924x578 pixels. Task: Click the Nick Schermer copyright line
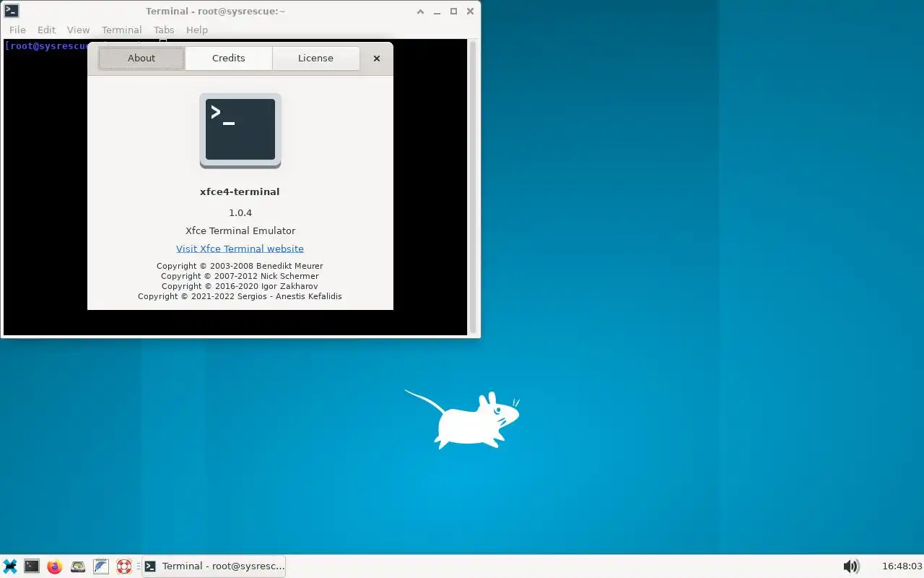coord(240,276)
